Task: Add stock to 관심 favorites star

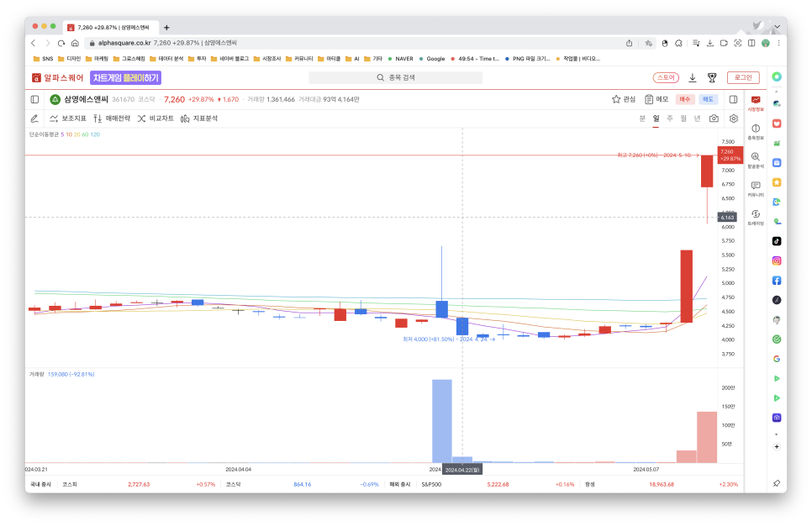Action: point(623,99)
